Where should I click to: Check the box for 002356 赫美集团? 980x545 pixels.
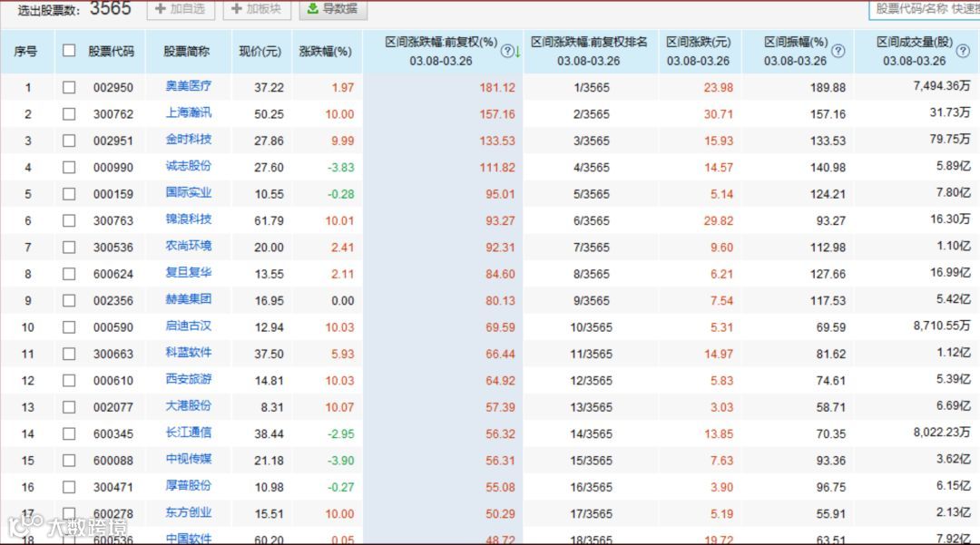[69, 301]
